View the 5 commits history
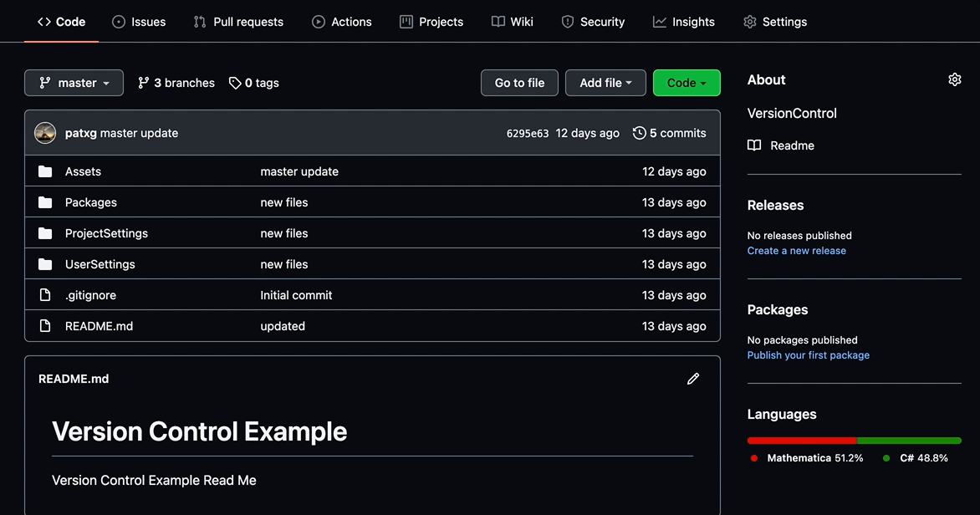 [x=670, y=133]
